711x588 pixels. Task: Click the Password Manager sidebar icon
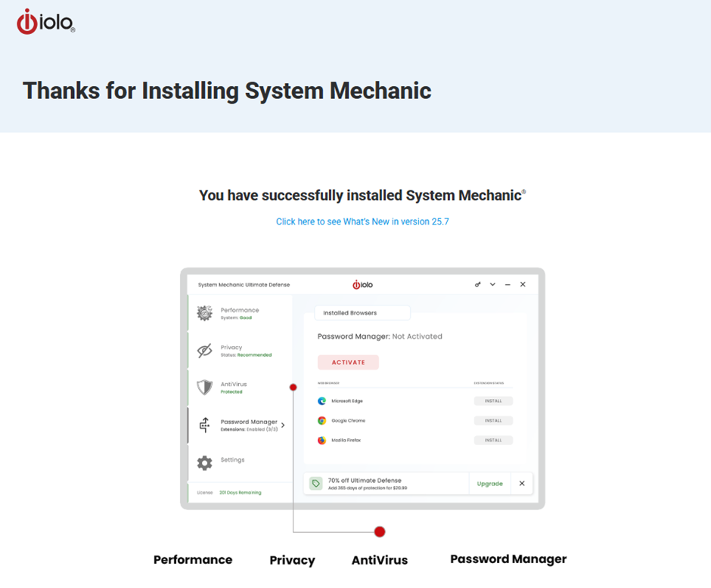click(x=204, y=425)
